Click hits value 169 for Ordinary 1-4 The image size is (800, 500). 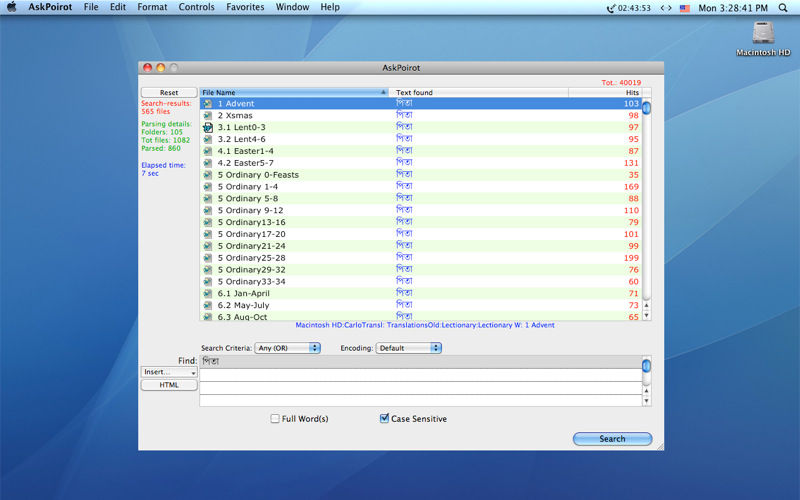(x=631, y=187)
